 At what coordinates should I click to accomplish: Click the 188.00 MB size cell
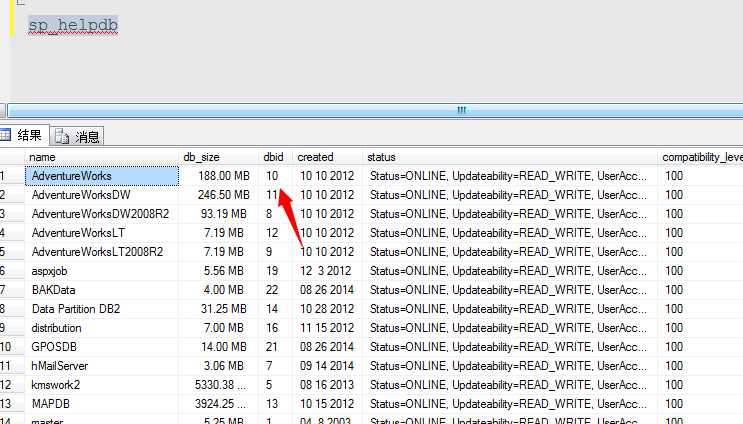tap(219, 176)
